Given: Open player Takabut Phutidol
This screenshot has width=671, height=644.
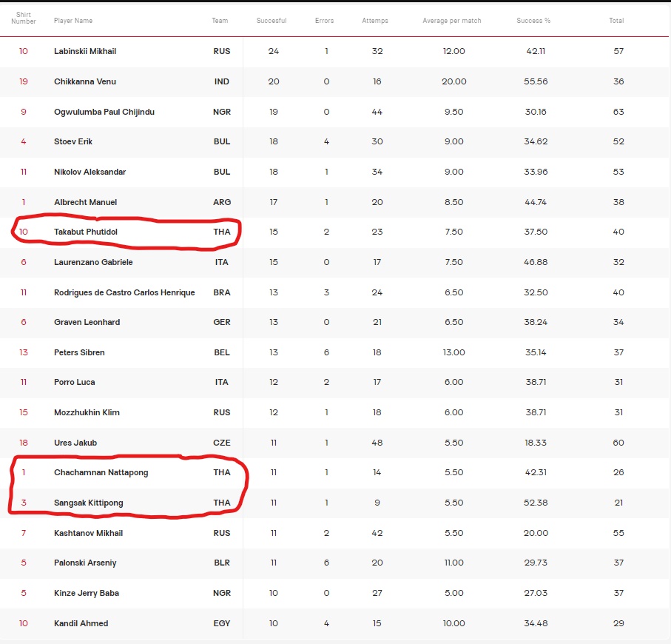Looking at the screenshot, I should pos(86,232).
